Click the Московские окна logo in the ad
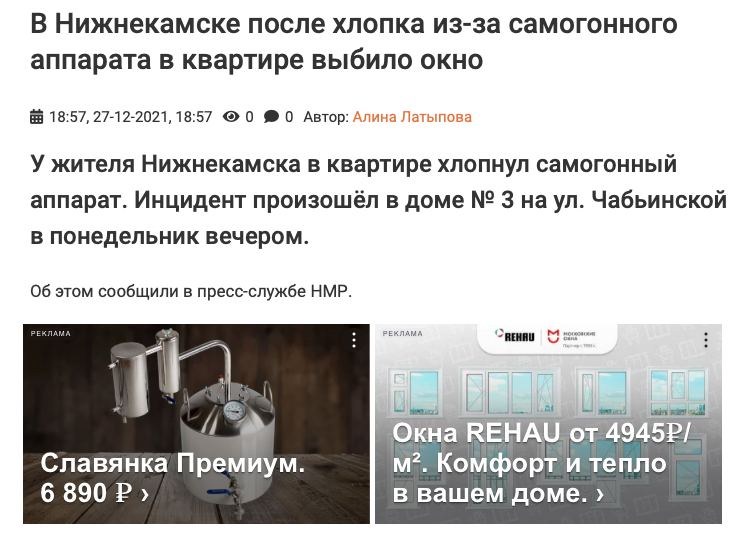Viewport: 740px width, 541px height. pos(572,338)
